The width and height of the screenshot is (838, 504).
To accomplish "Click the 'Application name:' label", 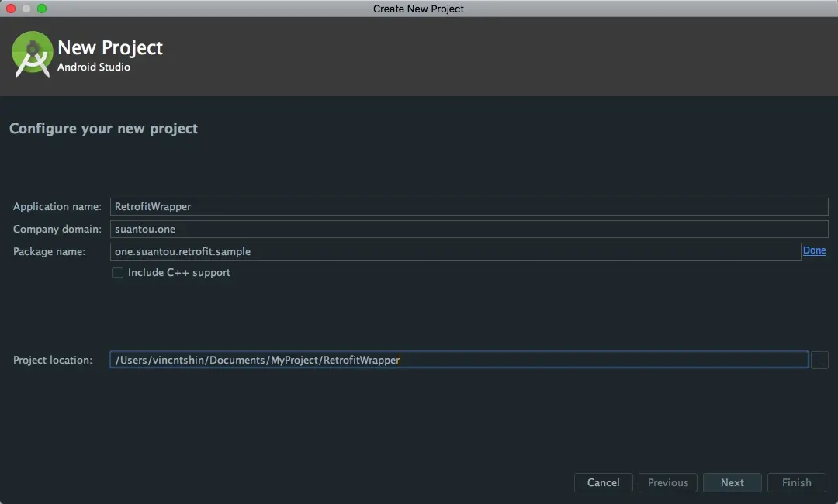I will [x=57, y=206].
